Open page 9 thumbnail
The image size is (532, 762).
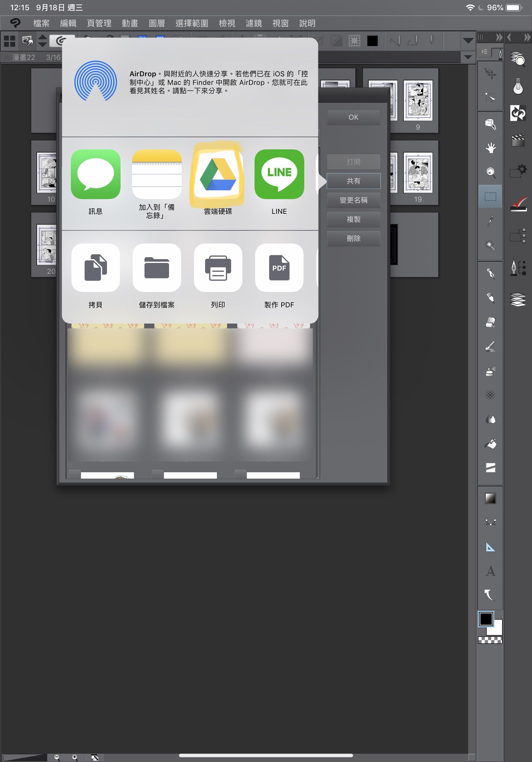coord(418,100)
